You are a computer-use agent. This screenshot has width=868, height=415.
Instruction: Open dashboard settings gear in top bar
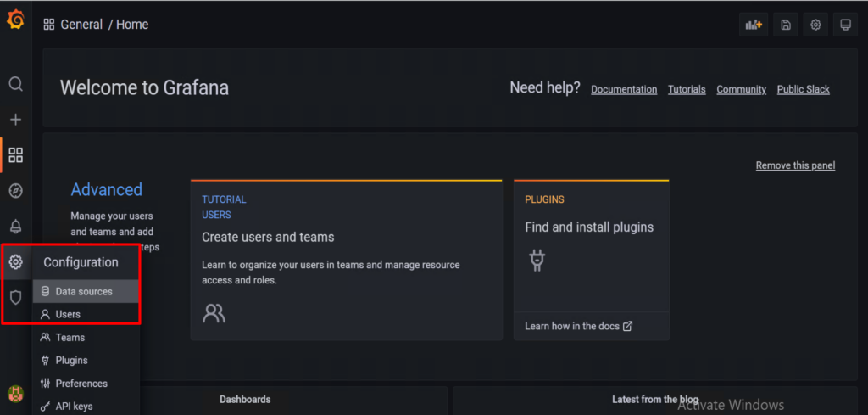(815, 25)
